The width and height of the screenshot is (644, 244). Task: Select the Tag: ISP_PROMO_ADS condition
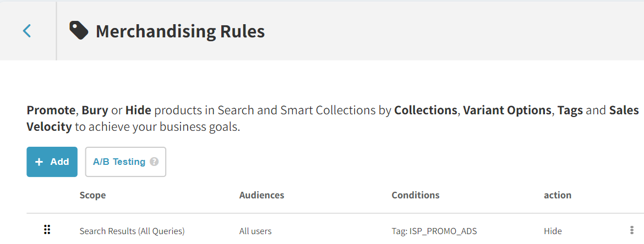tap(434, 231)
